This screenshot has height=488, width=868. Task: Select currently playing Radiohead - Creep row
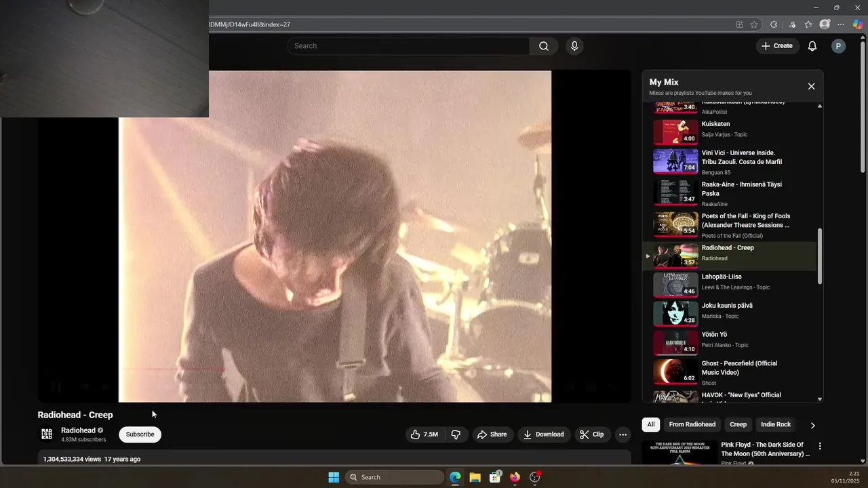[730, 256]
